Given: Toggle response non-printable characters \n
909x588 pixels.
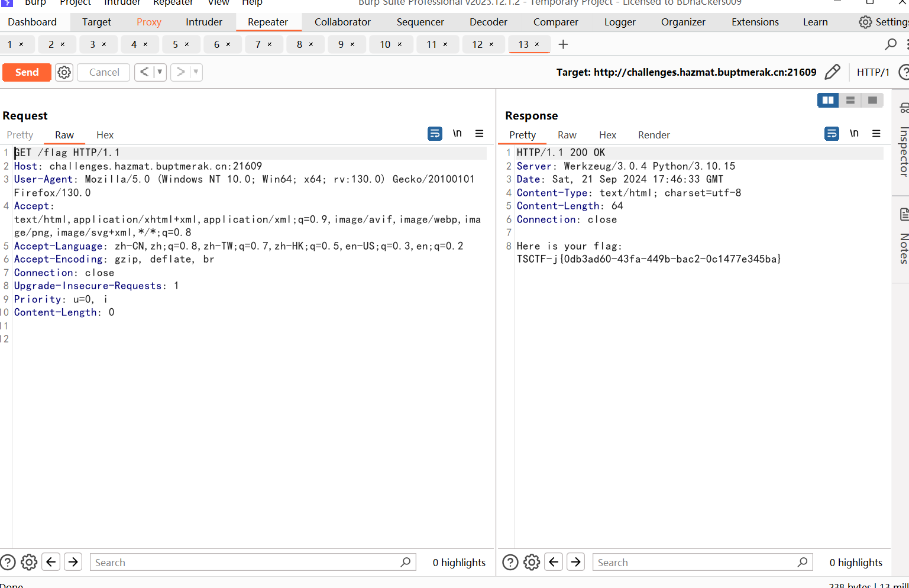Looking at the screenshot, I should coord(854,134).
